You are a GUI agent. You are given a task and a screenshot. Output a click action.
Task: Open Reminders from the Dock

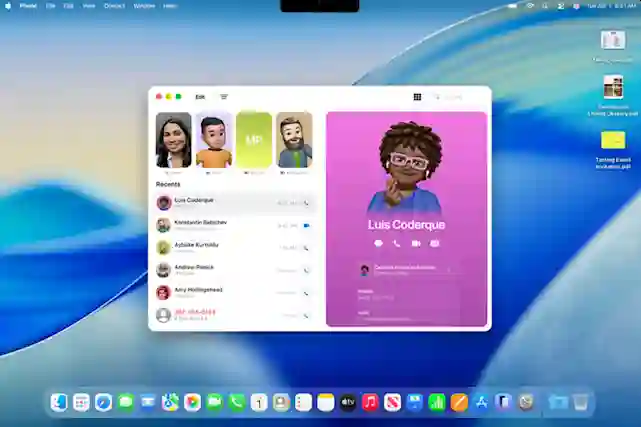[303, 402]
